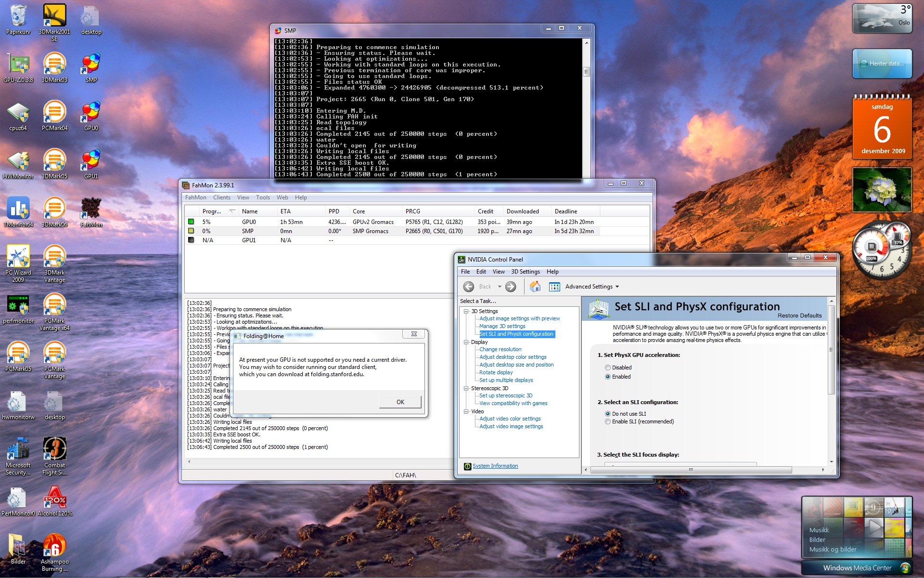Open the cpuz64 desktop icon
Image resolution: width=924 pixels, height=578 pixels.
pyautogui.click(x=18, y=116)
